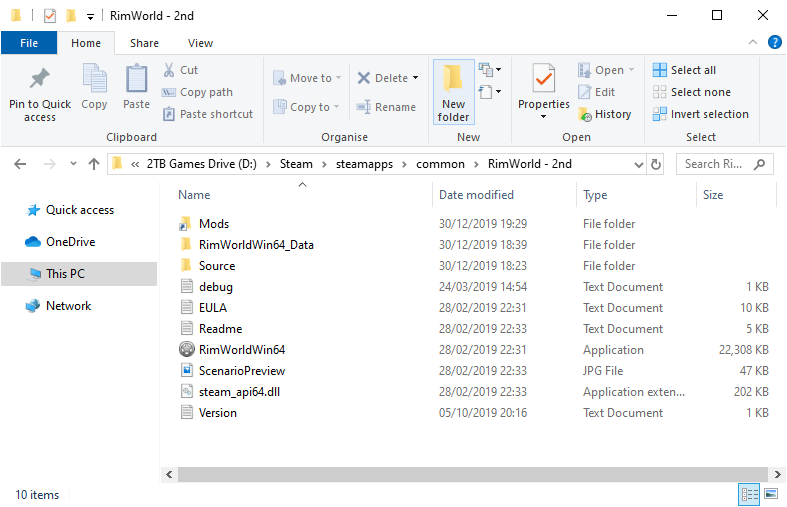This screenshot has height=507, width=787.
Task: Collapse the ribbon with the chevron
Action: pyautogui.click(x=753, y=42)
